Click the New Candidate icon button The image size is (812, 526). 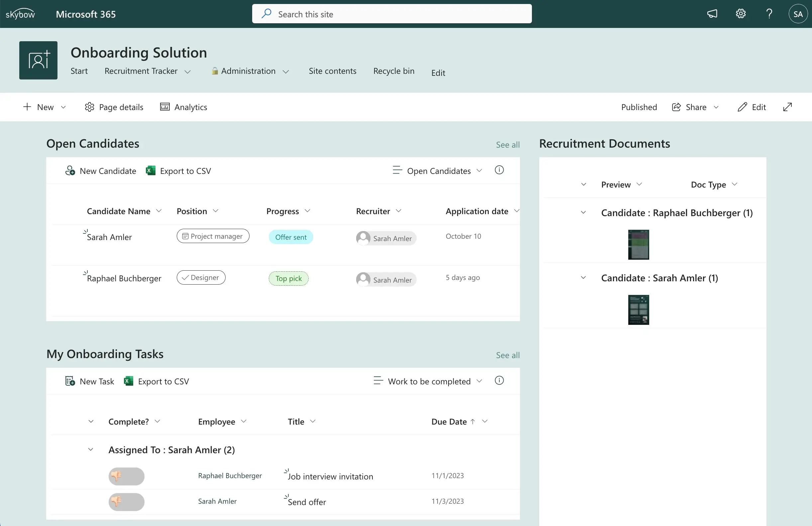(70, 171)
